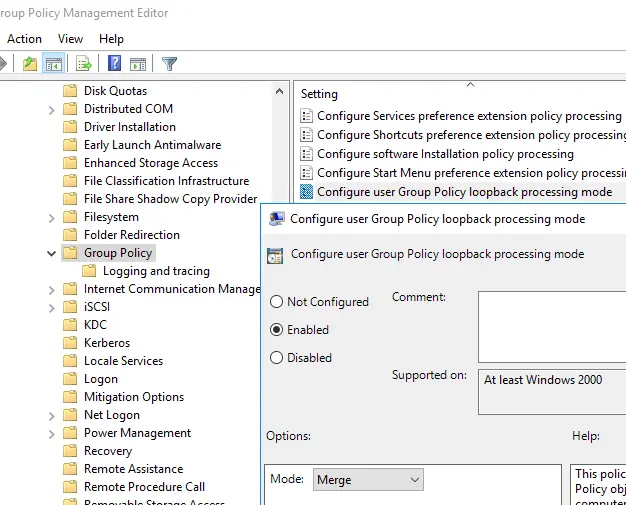Viewport: 626px width, 505px height.
Task: Click the Forward arrow toolbar icon
Action: 3,63
